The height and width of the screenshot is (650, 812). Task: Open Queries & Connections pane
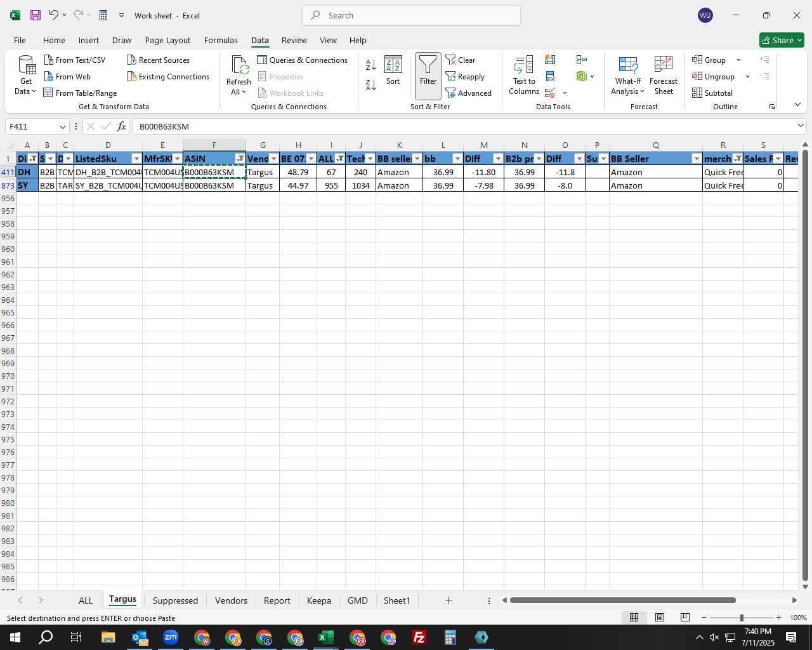click(x=302, y=60)
